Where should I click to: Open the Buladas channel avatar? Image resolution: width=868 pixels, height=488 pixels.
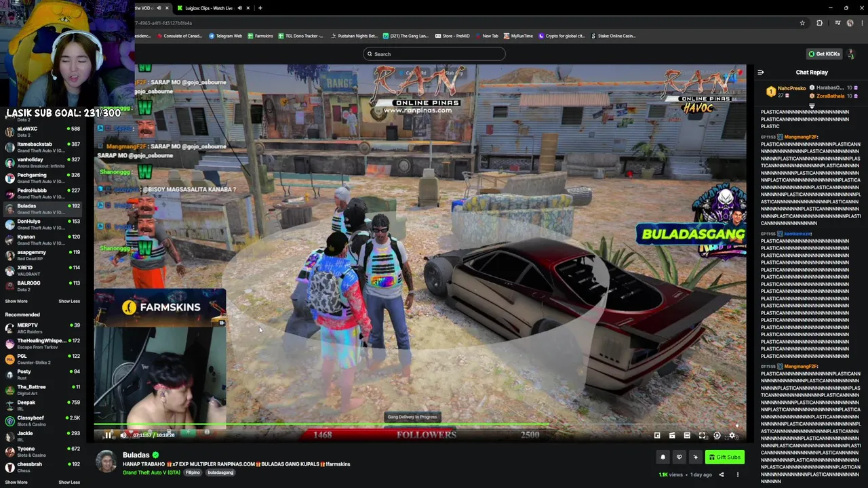[106, 461]
